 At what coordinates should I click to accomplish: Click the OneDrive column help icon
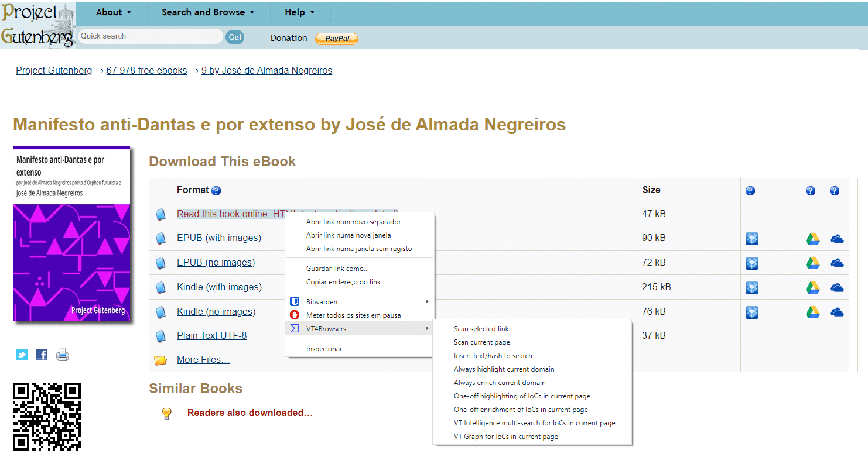(x=835, y=191)
